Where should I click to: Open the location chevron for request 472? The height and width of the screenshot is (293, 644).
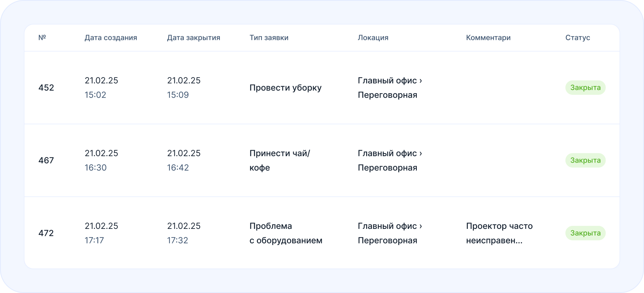tap(421, 226)
